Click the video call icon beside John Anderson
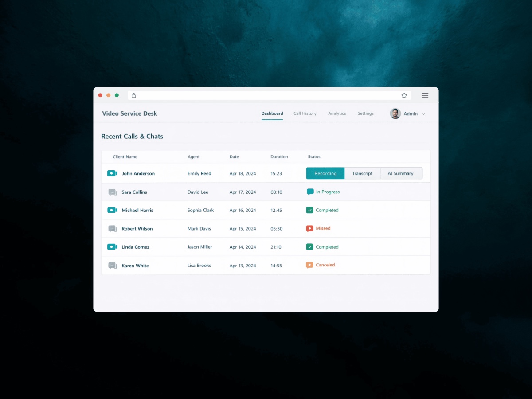Image resolution: width=532 pixels, height=399 pixels. [x=113, y=173]
